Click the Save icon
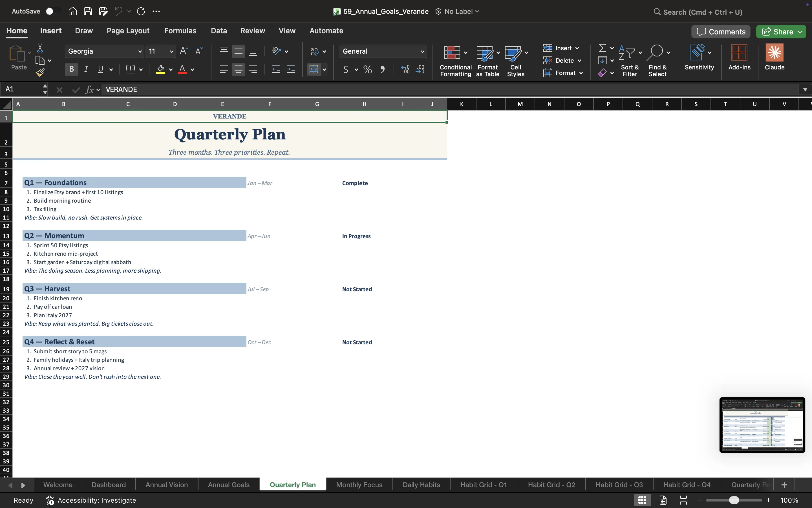Viewport: 812px width, 508px height. [88, 11]
